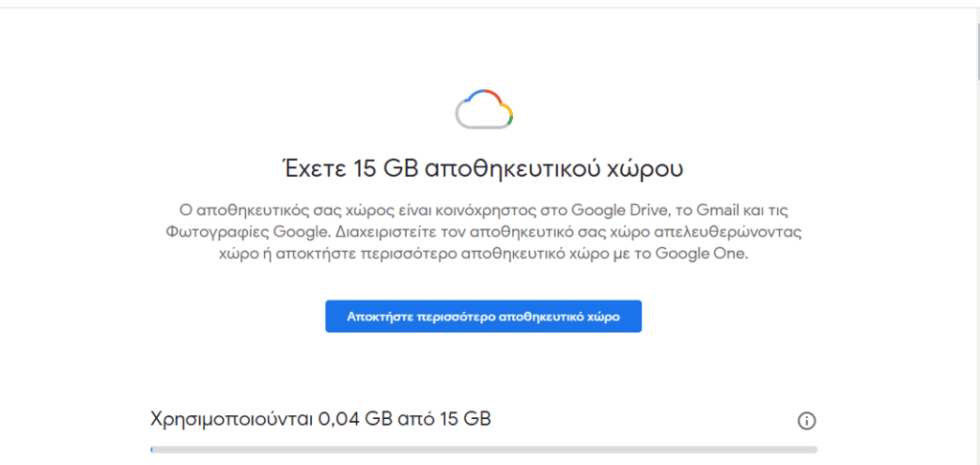Viewport: 980px width, 465px height.
Task: Click "από 15 GB" in the usage line
Action: coord(439,419)
